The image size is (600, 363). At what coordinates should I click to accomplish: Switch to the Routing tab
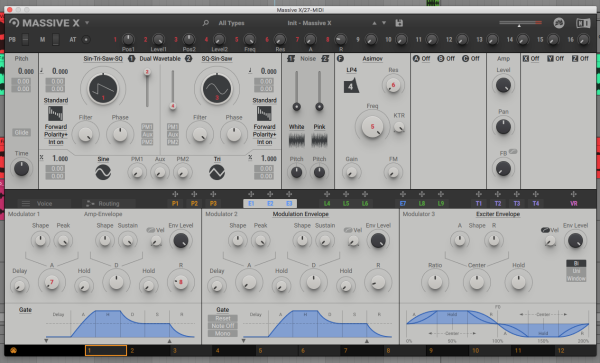(109, 203)
